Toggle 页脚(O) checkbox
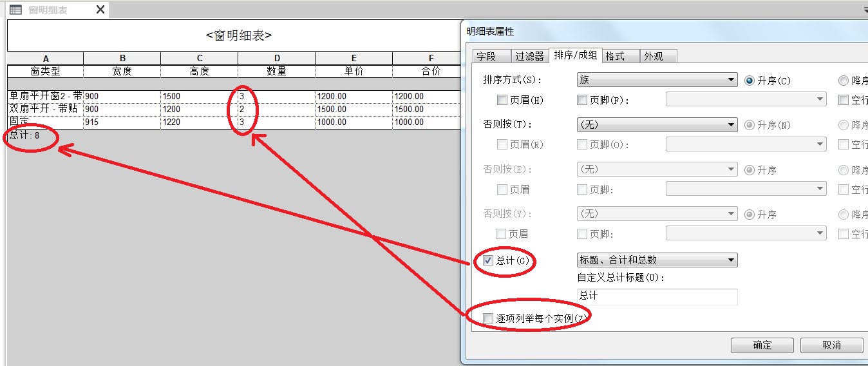Screen dimensions: 868x366 coord(582,144)
